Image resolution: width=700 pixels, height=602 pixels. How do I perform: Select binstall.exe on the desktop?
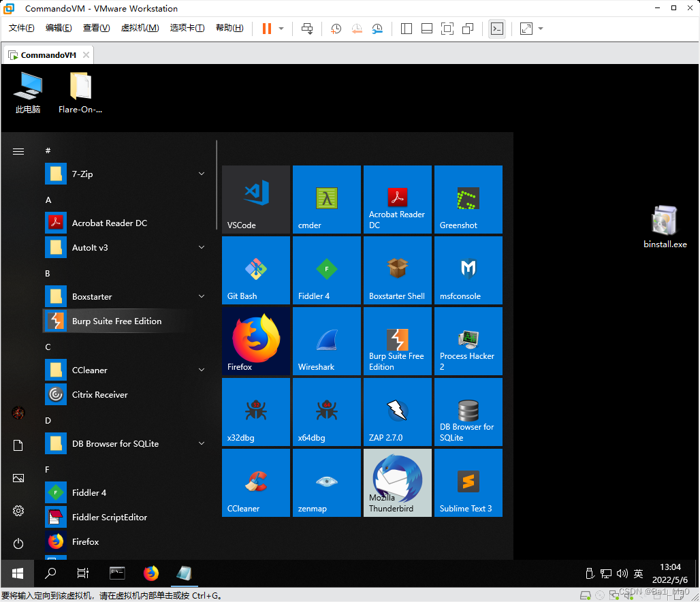coord(665,227)
